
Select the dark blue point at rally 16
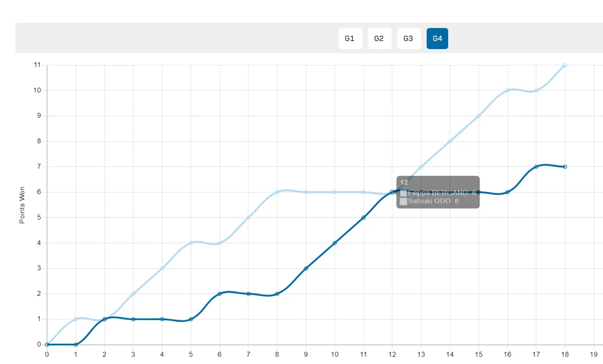(508, 192)
